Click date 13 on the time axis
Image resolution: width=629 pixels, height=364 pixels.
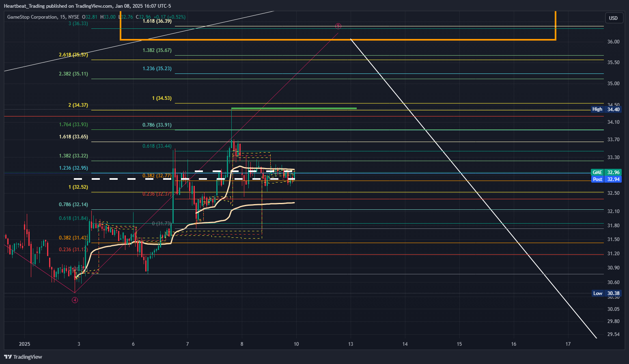(x=351, y=344)
